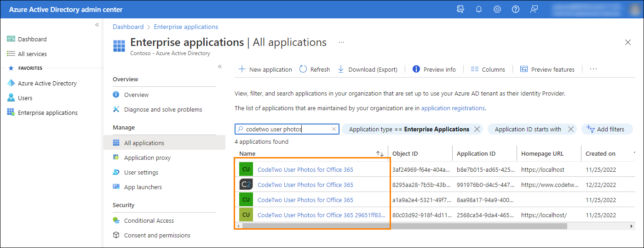644x248 pixels.
Task: Click the User settings icon
Action: coord(116,172)
